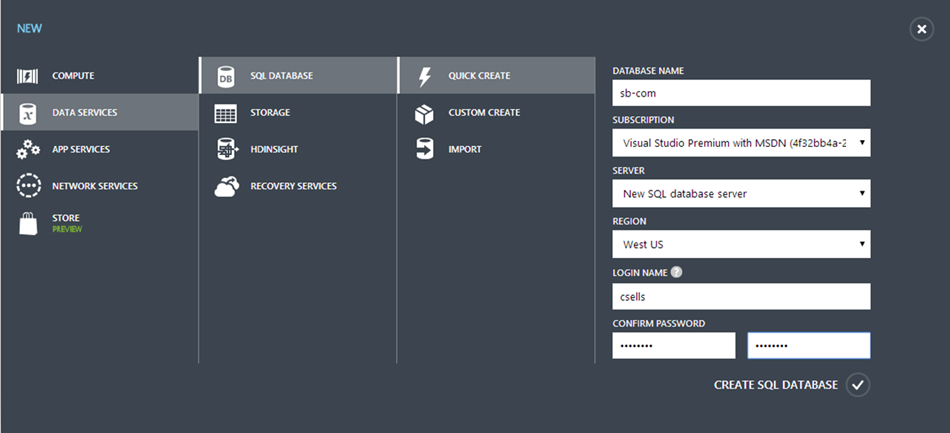Click the Login Name help question icon

tap(677, 273)
